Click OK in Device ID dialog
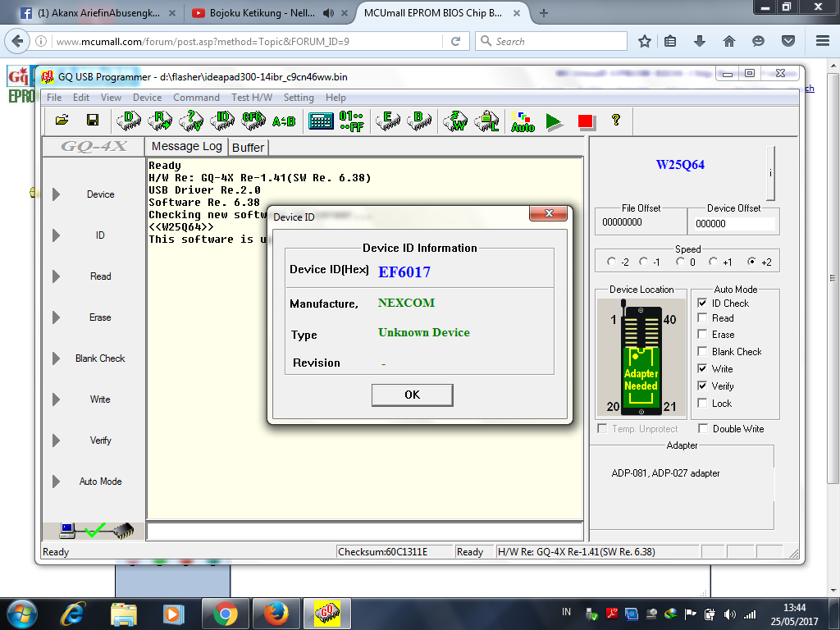Viewport: 840px width, 630px height. (x=412, y=395)
